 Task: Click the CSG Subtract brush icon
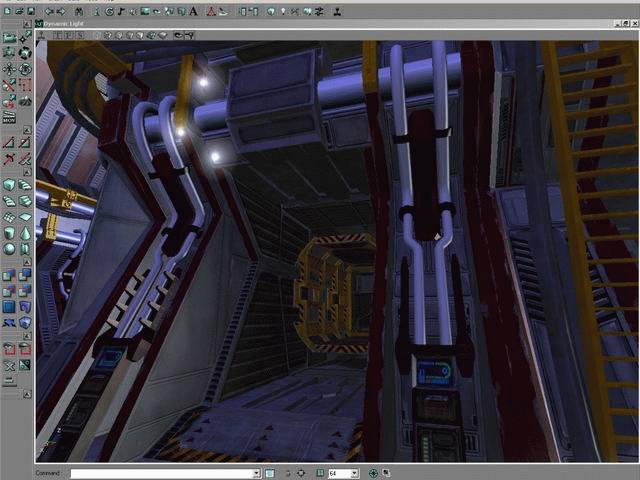pyautogui.click(x=25, y=273)
